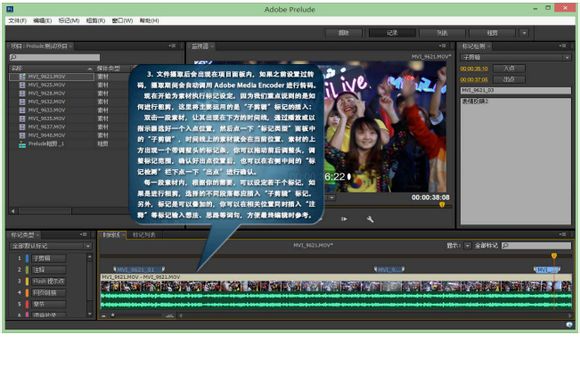Open the 文件(F) menu
This screenshot has height=367, width=580.
pyautogui.click(x=17, y=20)
